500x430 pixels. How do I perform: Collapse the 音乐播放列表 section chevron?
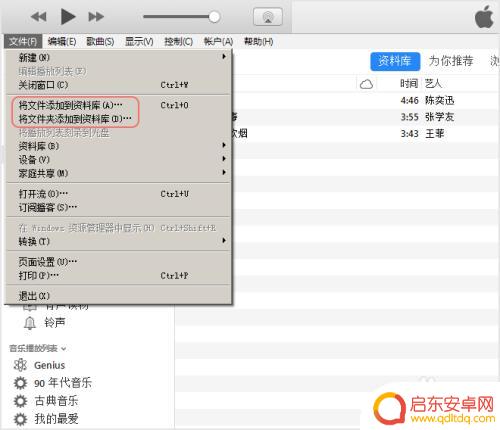[64, 349]
